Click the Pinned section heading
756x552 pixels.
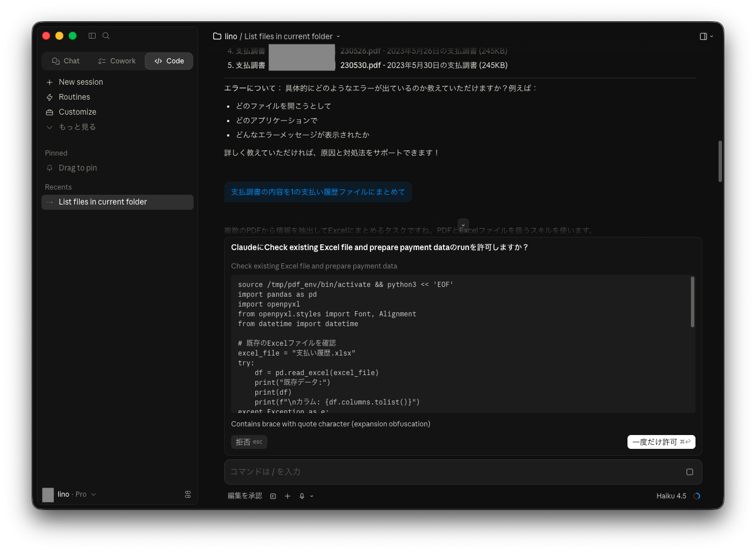coord(56,153)
